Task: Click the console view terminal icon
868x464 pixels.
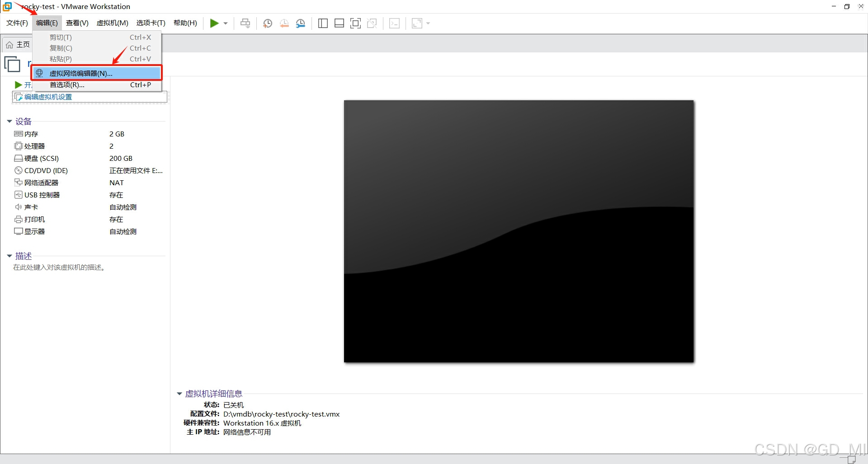Action: coord(394,23)
